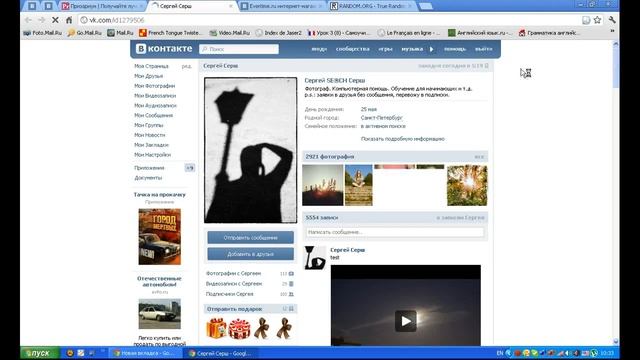The image size is (640, 360).
Task: Play the wall post video
Action: coord(406,321)
